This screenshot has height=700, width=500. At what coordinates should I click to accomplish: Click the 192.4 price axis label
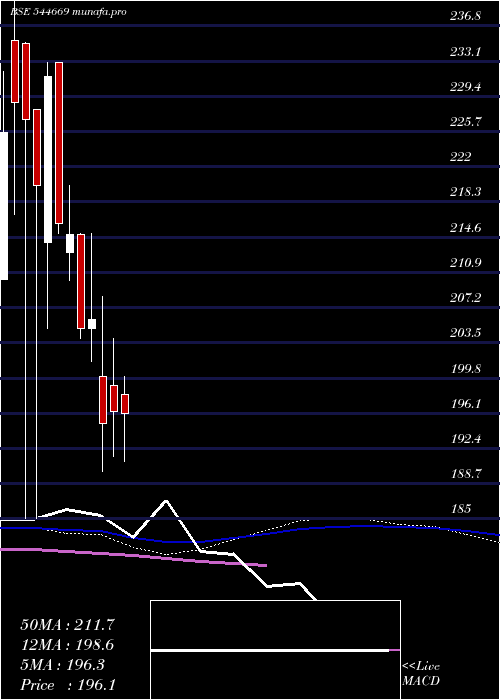pyautogui.click(x=465, y=439)
